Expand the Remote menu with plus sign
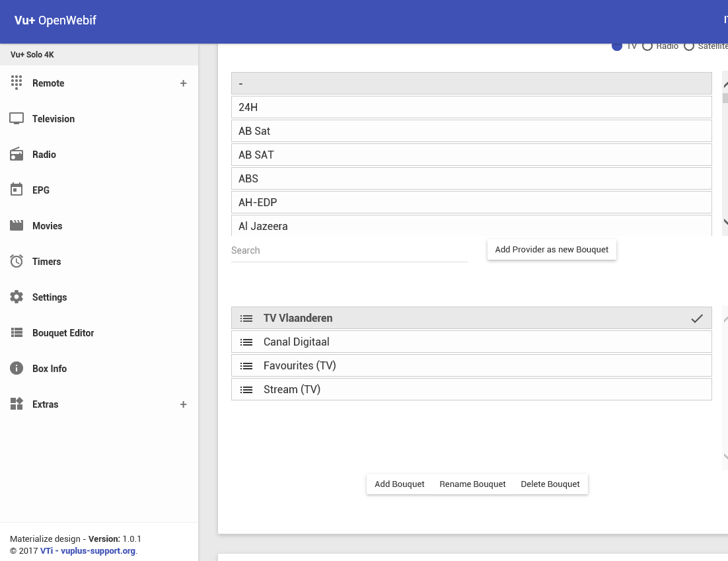The width and height of the screenshot is (728, 561). pyautogui.click(x=183, y=83)
